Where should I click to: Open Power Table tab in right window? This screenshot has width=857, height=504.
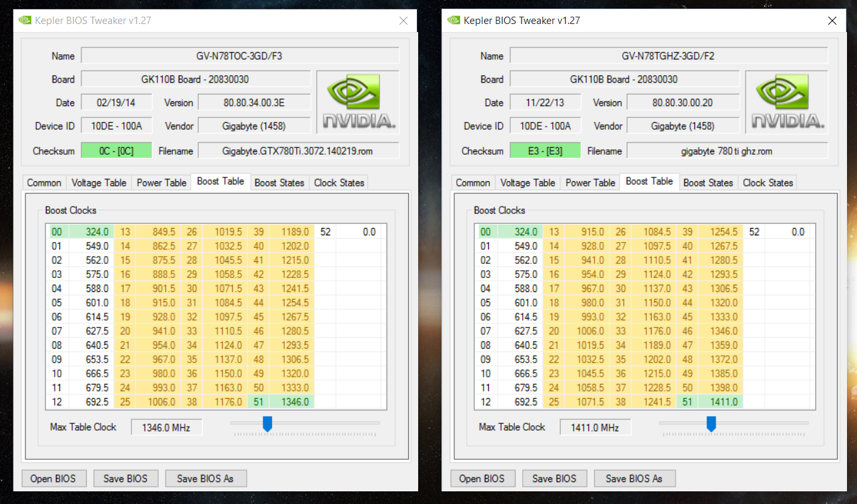coord(590,183)
